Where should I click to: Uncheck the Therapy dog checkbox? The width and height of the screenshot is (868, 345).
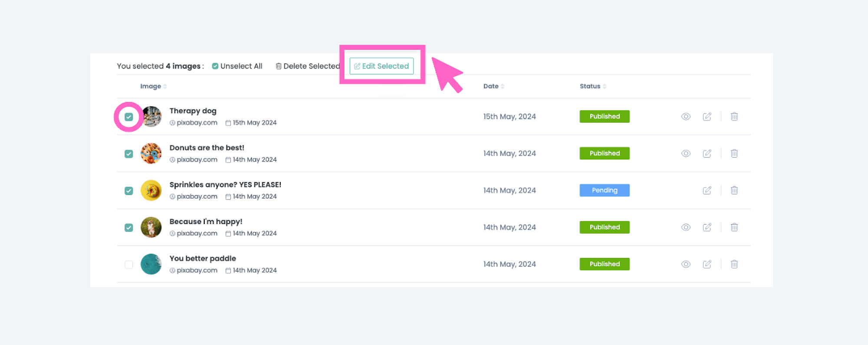(x=129, y=117)
